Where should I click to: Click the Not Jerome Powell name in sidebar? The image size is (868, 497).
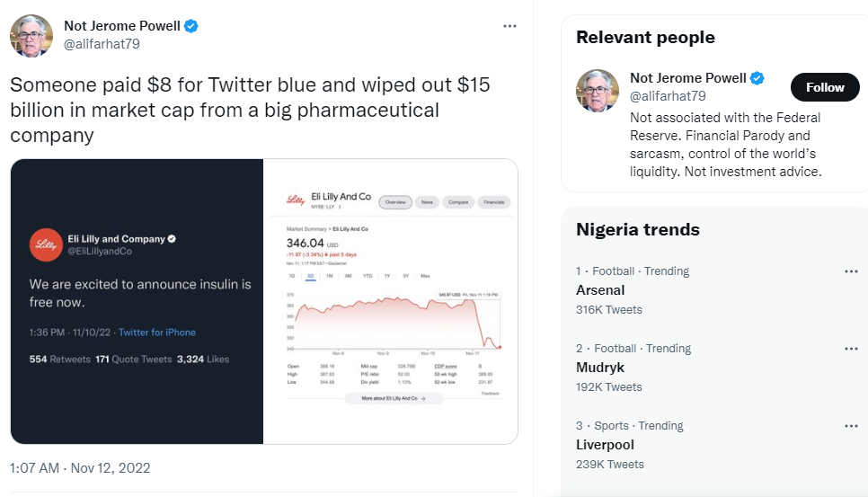[688, 78]
